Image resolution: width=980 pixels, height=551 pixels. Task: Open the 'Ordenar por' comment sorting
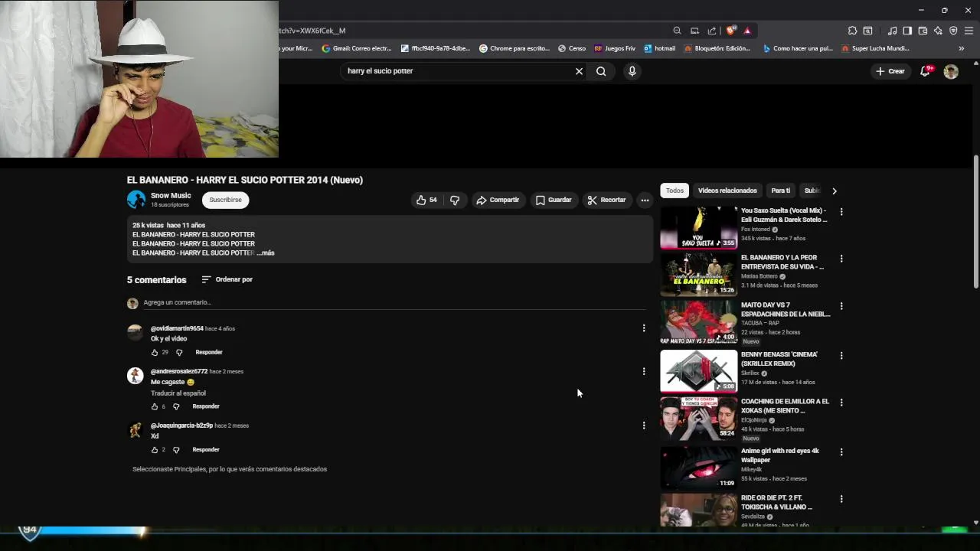[x=227, y=279]
